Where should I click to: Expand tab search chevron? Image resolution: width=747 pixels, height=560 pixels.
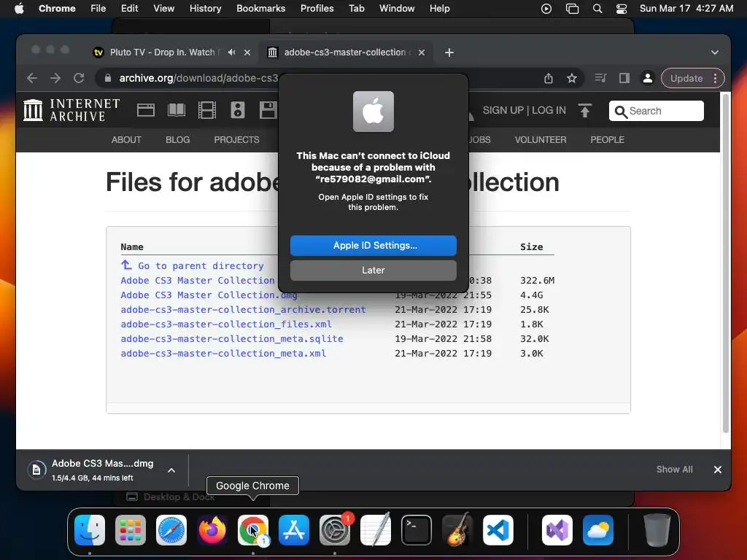715,52
